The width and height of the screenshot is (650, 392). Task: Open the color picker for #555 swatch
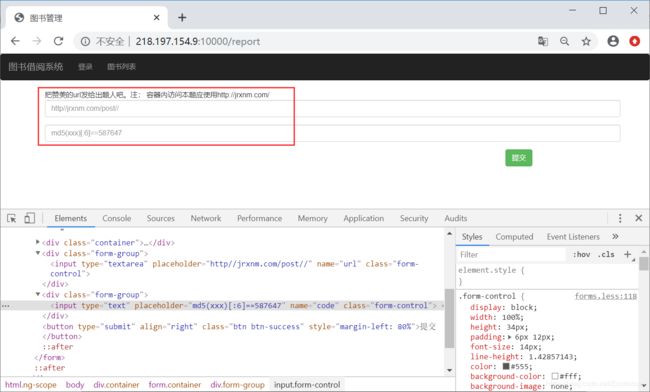[506, 366]
